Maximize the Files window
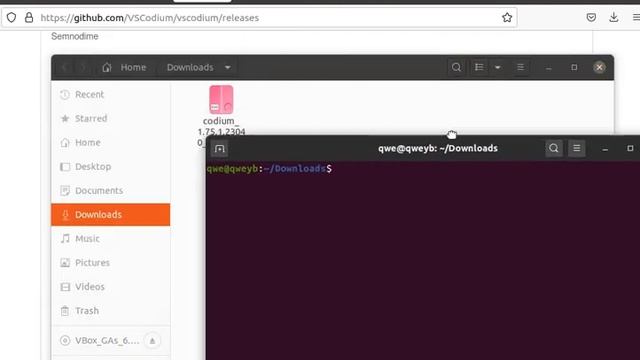The width and height of the screenshot is (640, 360). click(x=574, y=67)
